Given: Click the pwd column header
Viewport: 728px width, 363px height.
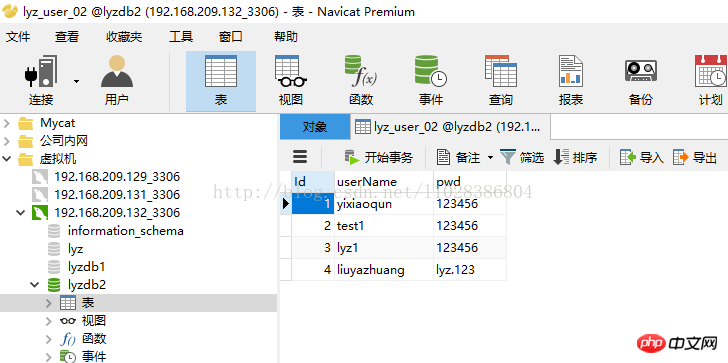Looking at the screenshot, I should click(x=470, y=182).
